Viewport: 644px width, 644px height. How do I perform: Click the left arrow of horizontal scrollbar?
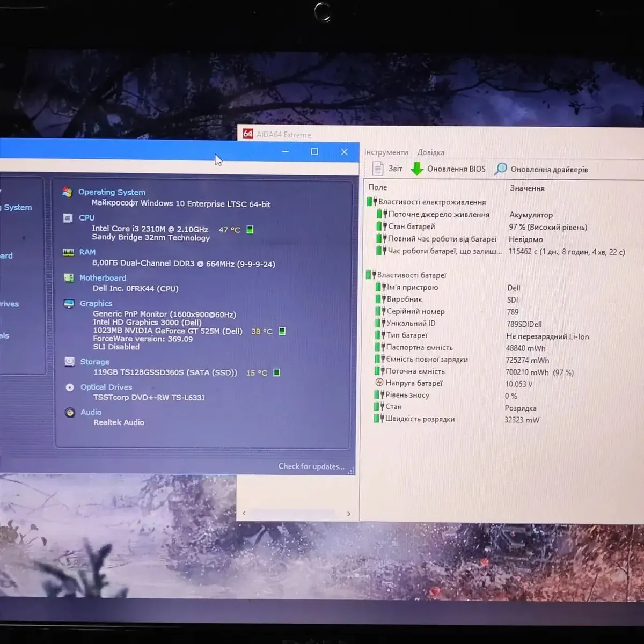tap(244, 513)
